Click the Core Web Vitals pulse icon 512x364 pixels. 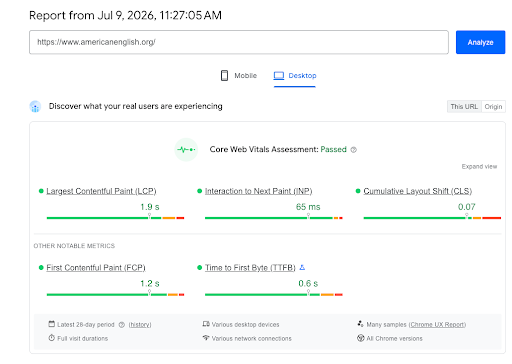[x=186, y=150]
